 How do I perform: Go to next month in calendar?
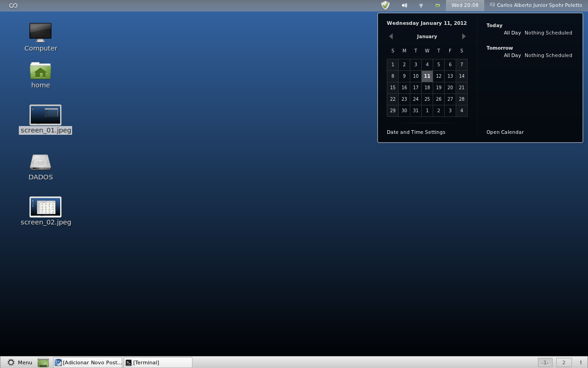464,36
